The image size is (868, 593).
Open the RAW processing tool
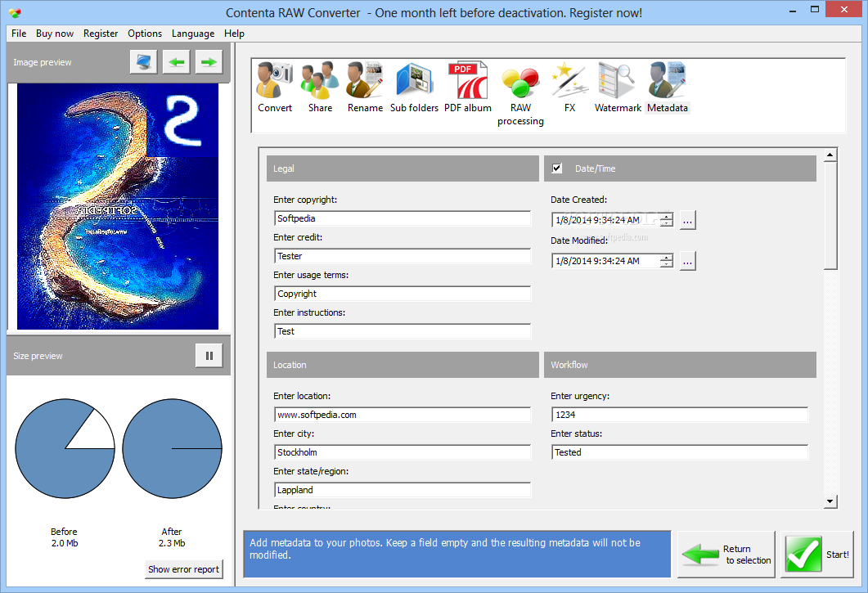[x=520, y=94]
